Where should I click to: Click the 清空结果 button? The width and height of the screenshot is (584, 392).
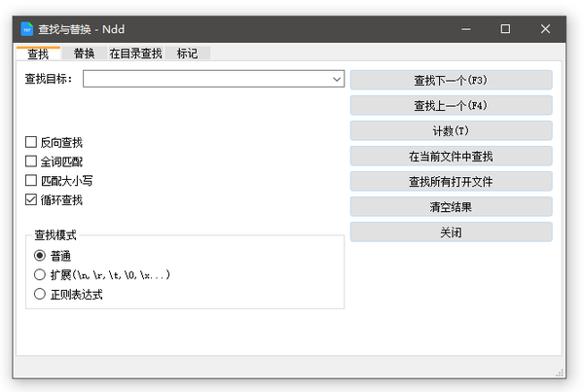(x=451, y=206)
